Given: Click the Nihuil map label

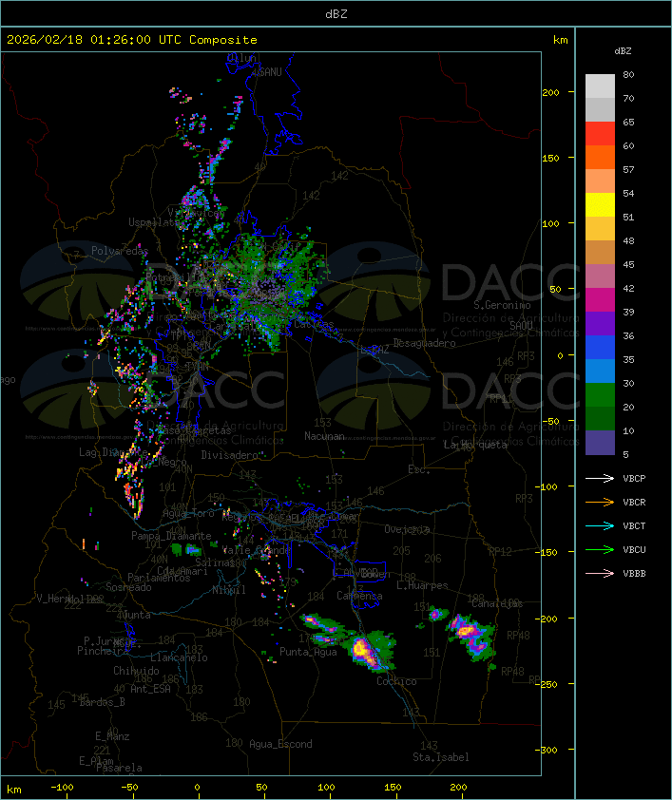Looking at the screenshot, I should pos(229,590).
